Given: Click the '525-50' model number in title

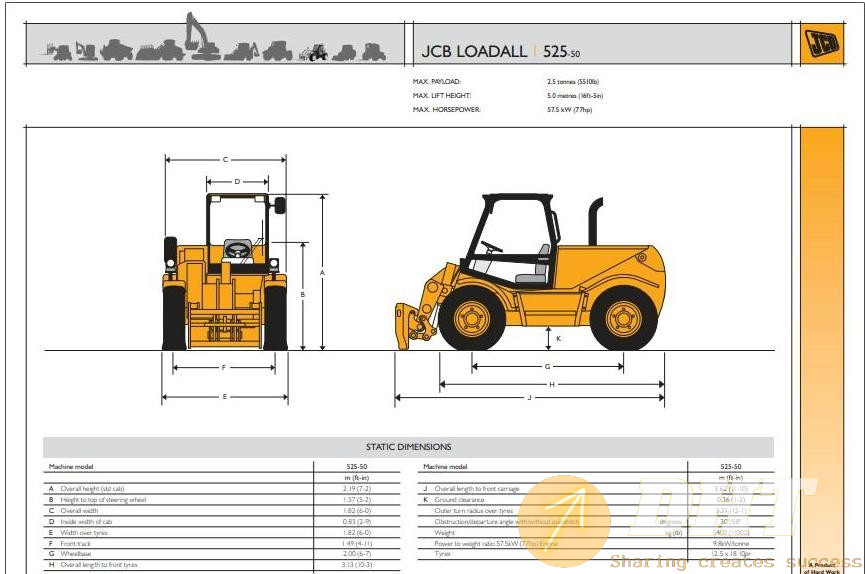Looking at the screenshot, I should 561,52.
